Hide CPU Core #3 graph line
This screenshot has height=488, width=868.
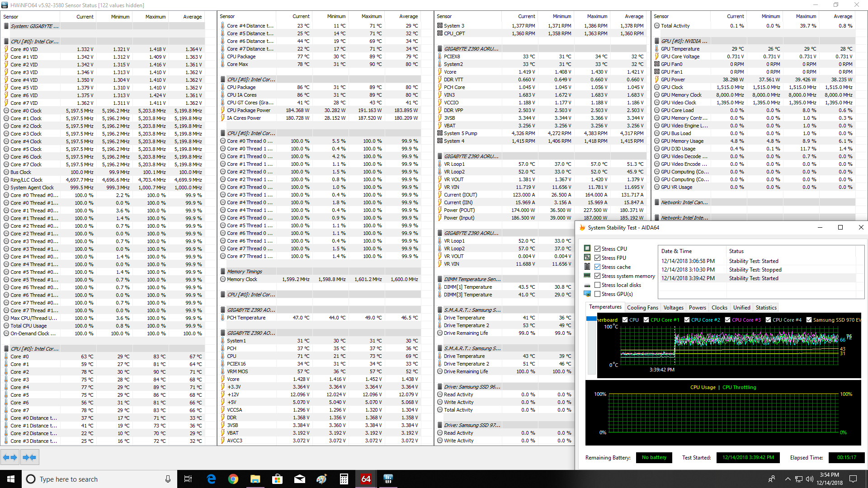coord(727,320)
